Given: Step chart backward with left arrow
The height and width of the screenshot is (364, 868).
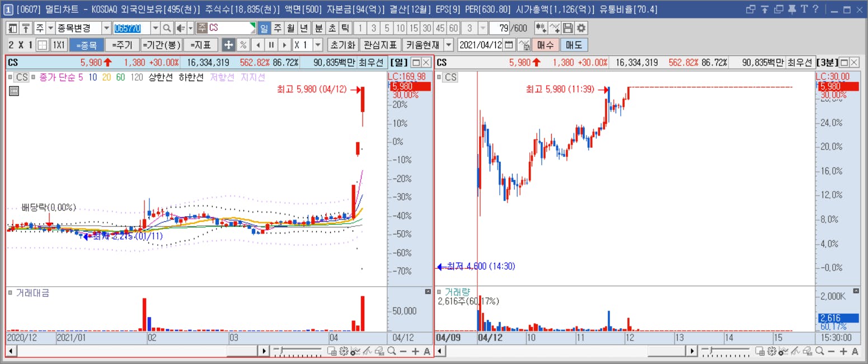Looking at the screenshot, I should point(257,45).
